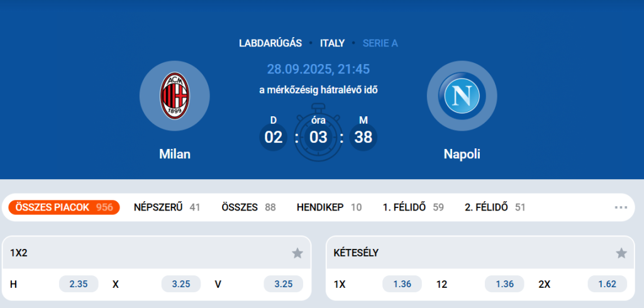Switch to the Népszerű tab
This screenshot has width=644, height=308.
pyautogui.click(x=167, y=207)
